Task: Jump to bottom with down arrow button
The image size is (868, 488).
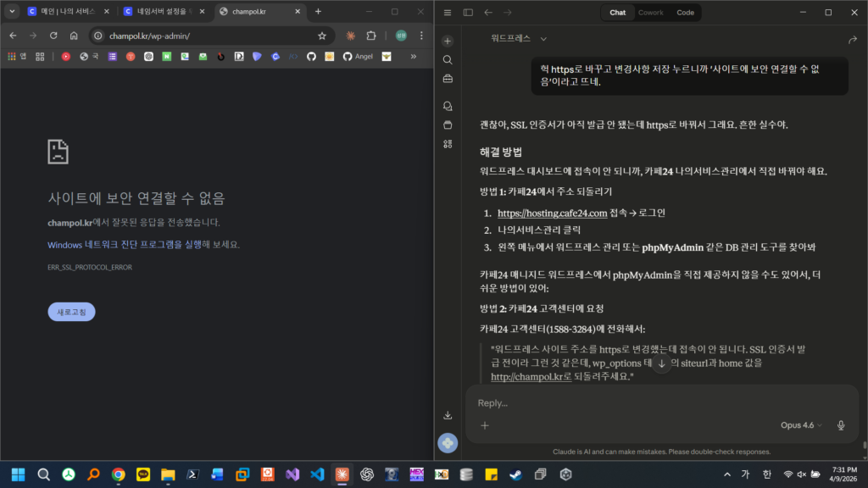Action: (x=661, y=363)
